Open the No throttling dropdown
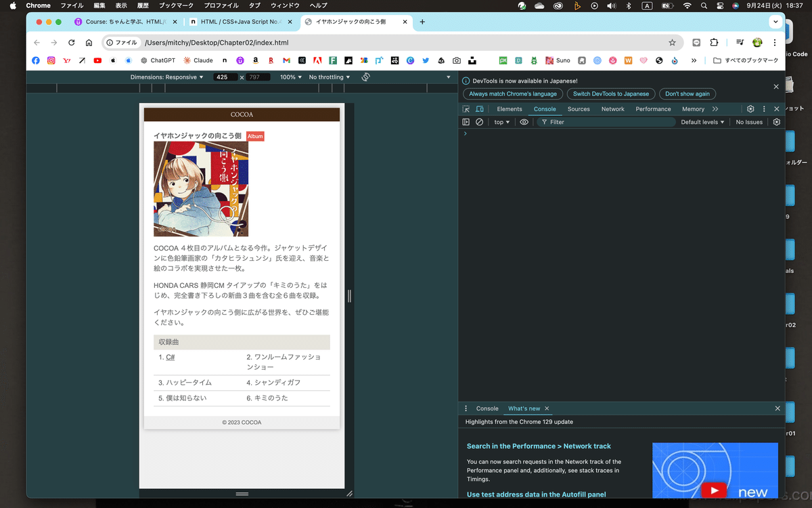 click(x=328, y=77)
